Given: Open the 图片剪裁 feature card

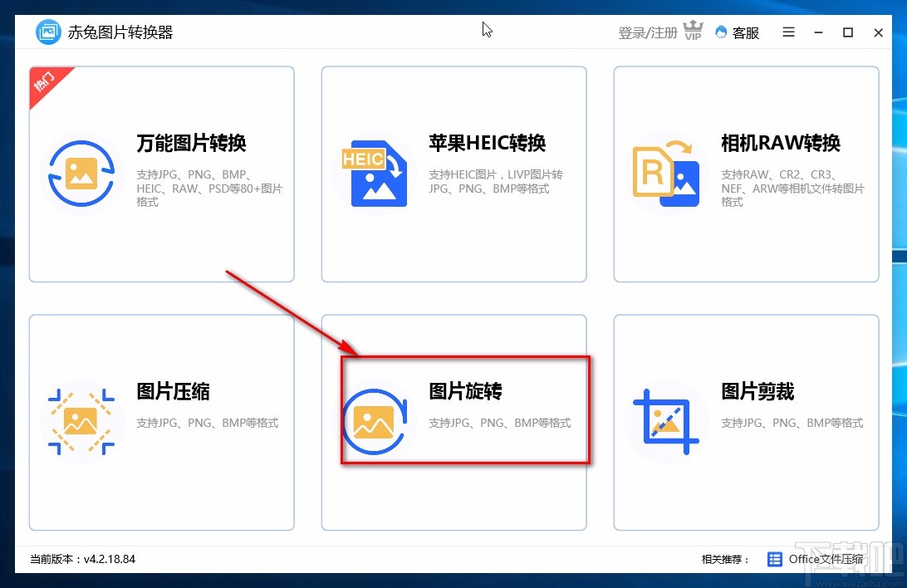Looking at the screenshot, I should [746, 422].
